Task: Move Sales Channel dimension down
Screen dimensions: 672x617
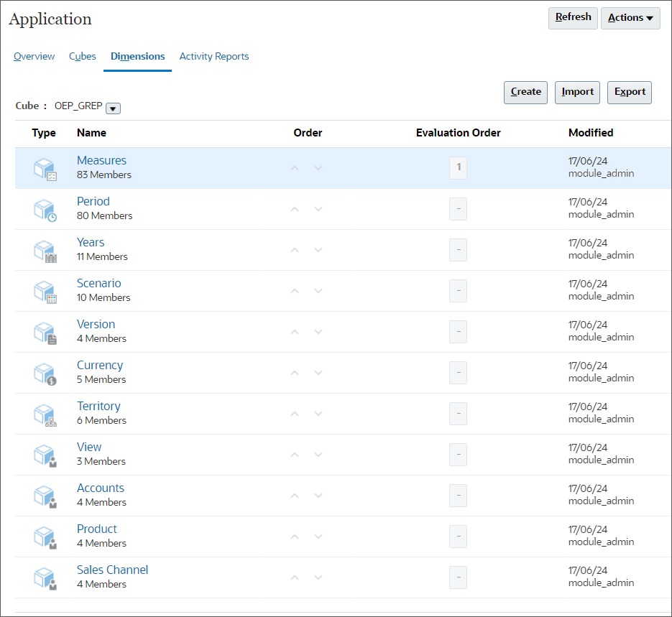Action: (x=318, y=577)
